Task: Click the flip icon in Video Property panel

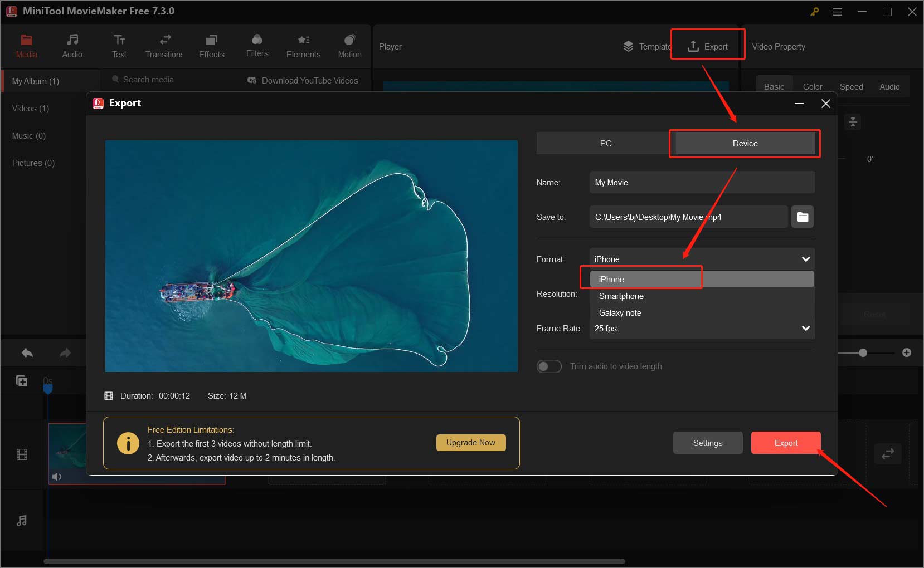Action: 853,122
